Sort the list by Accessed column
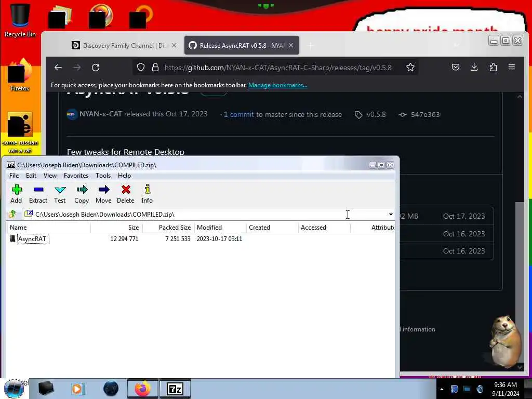This screenshot has width=532, height=399. (x=324, y=228)
